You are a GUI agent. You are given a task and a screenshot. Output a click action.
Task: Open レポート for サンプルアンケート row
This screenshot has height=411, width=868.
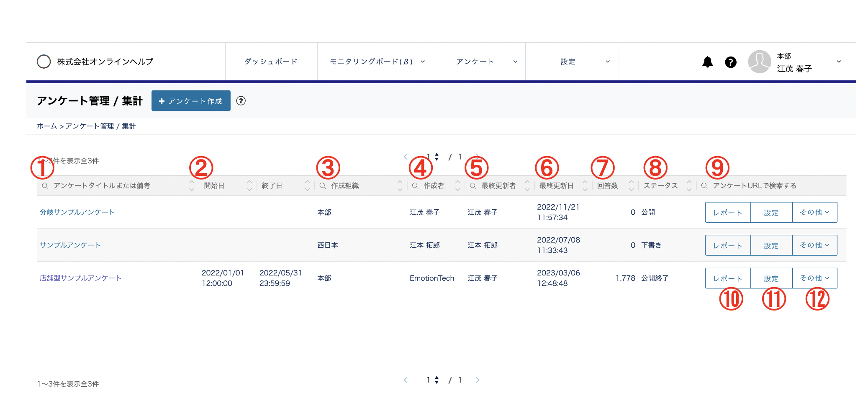pyautogui.click(x=728, y=245)
